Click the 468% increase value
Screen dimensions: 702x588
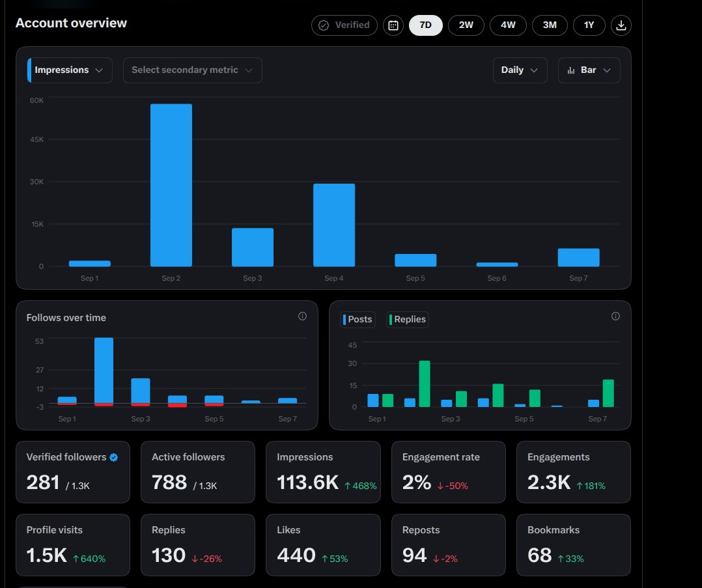click(361, 486)
